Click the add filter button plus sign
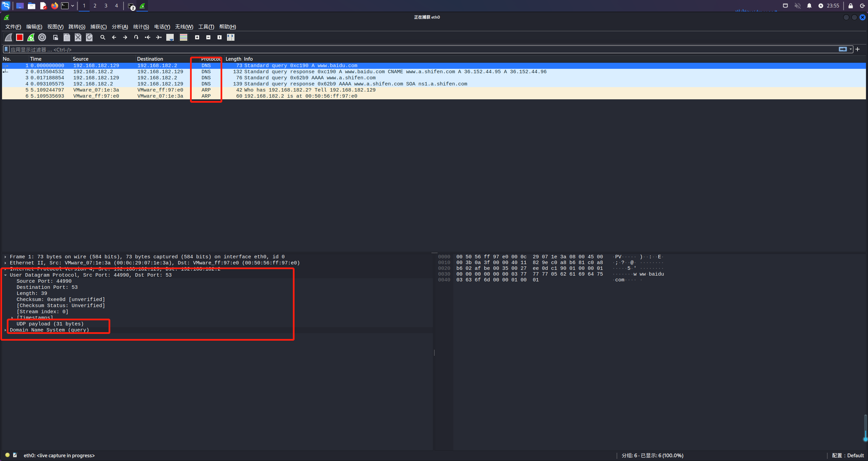The image size is (868, 461). pyautogui.click(x=857, y=49)
